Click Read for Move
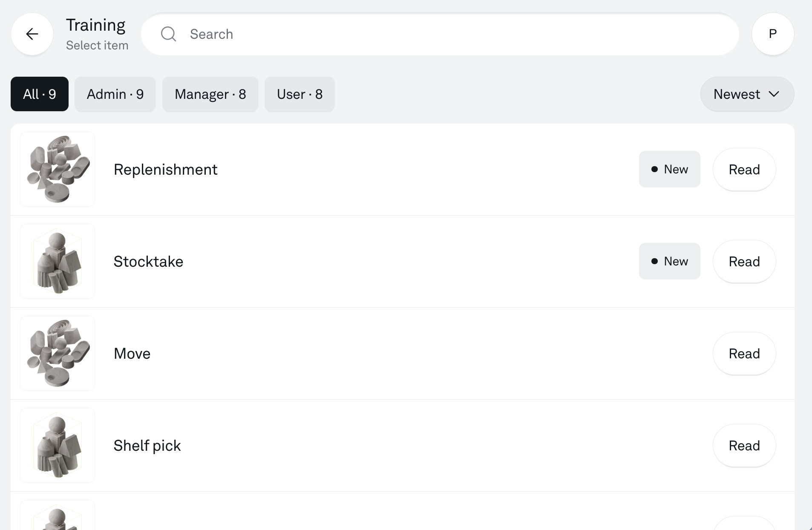 coord(744,354)
